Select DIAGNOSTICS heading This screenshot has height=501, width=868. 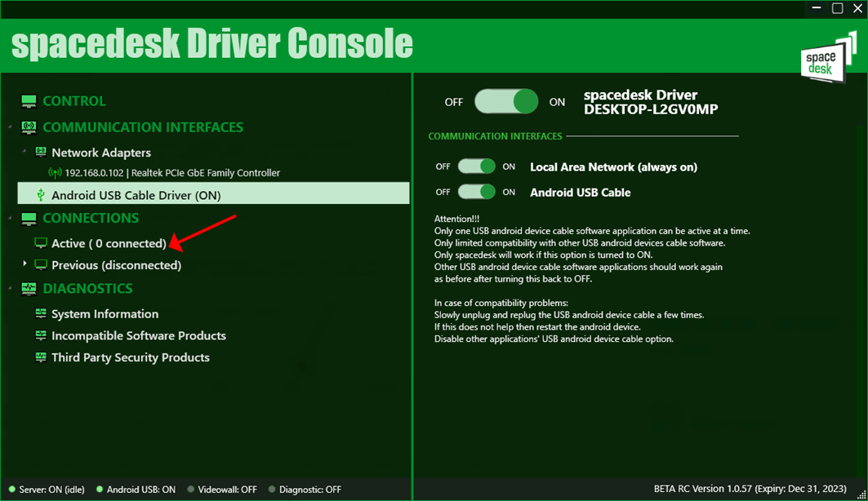coord(87,289)
